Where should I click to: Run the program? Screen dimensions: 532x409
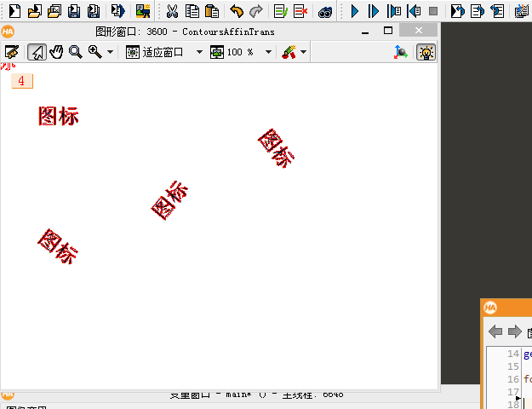tap(355, 11)
